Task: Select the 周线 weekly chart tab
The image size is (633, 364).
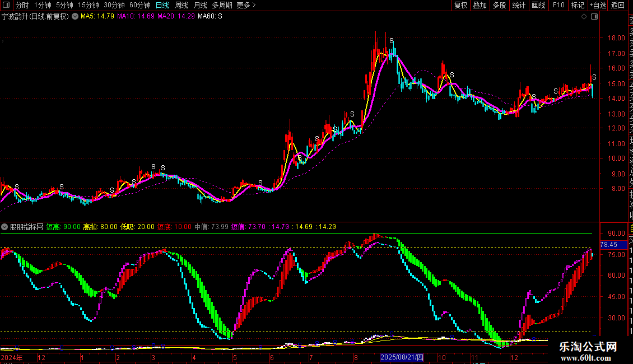Action: 181,5
